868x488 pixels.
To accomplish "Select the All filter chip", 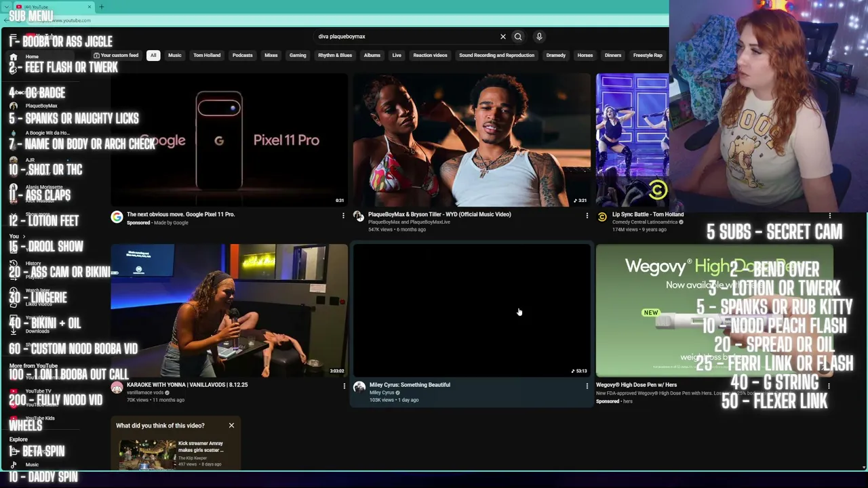I will point(153,56).
